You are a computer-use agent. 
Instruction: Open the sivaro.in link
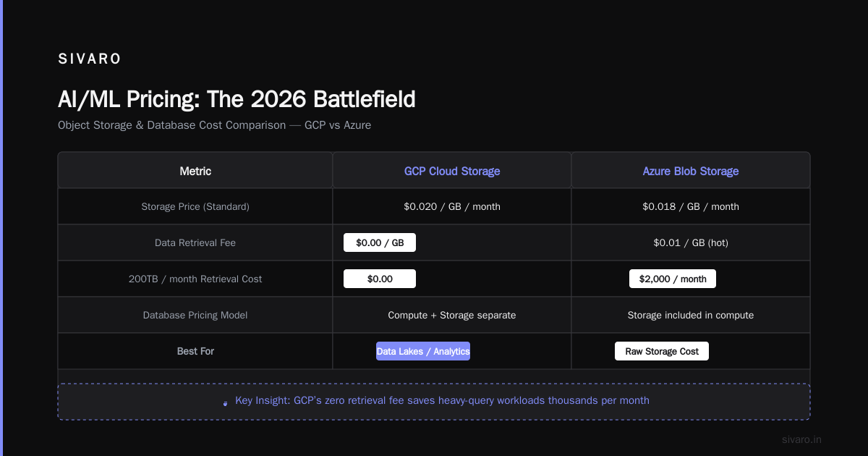(x=802, y=439)
